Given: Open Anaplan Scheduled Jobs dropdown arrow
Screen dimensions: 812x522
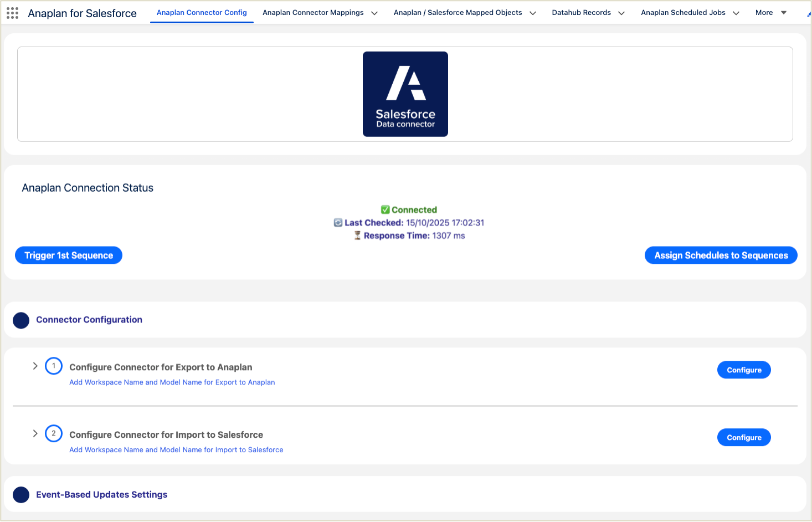Looking at the screenshot, I should [x=736, y=13].
